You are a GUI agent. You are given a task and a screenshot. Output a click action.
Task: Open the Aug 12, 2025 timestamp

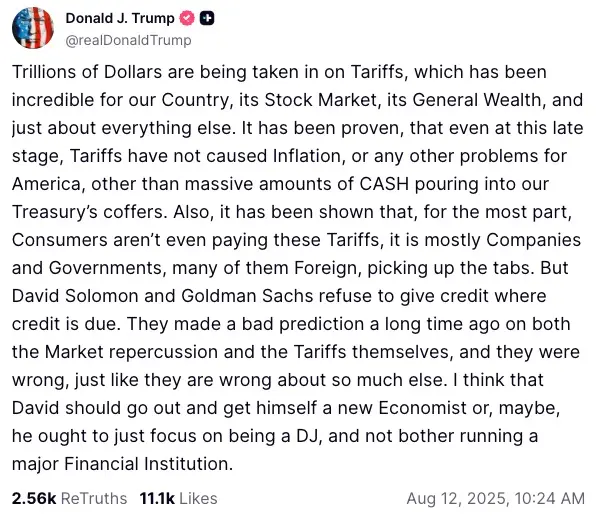coord(496,497)
